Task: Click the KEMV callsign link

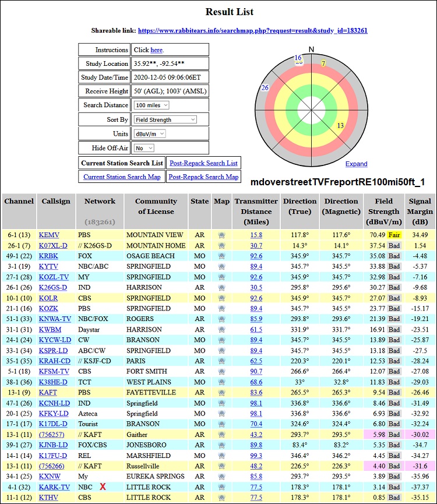Action: click(x=49, y=235)
